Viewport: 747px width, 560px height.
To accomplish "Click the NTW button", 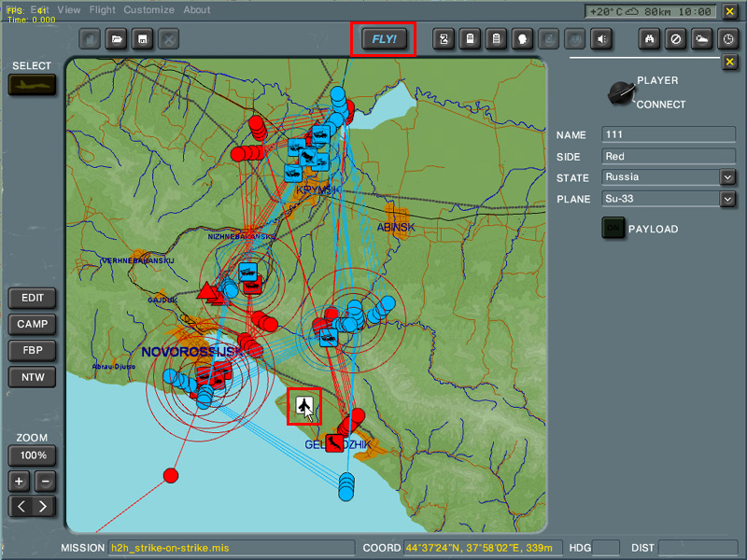I will (33, 377).
